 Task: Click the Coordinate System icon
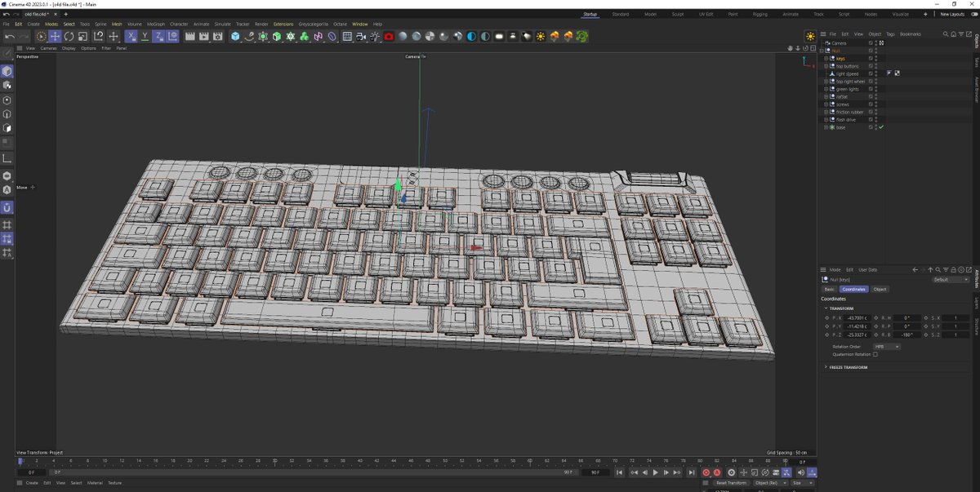[x=172, y=37]
